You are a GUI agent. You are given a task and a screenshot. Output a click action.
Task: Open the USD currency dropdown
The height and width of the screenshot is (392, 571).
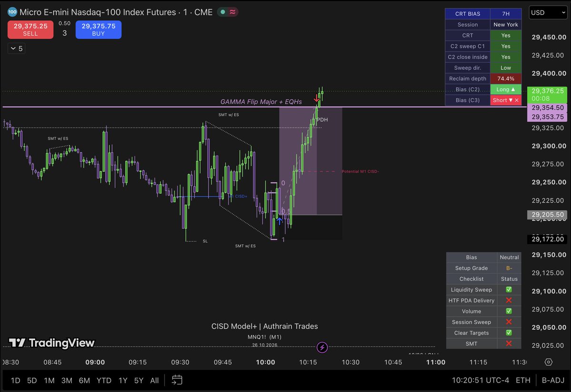549,13
